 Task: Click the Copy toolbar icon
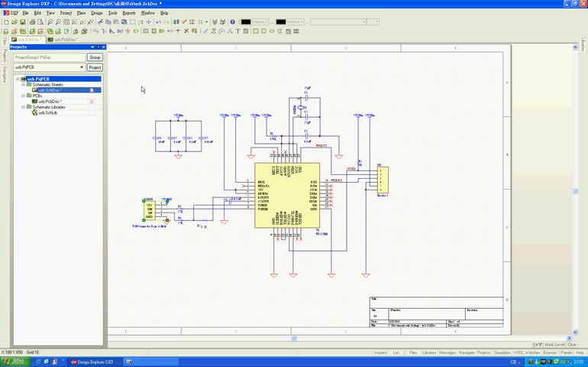click(108, 22)
